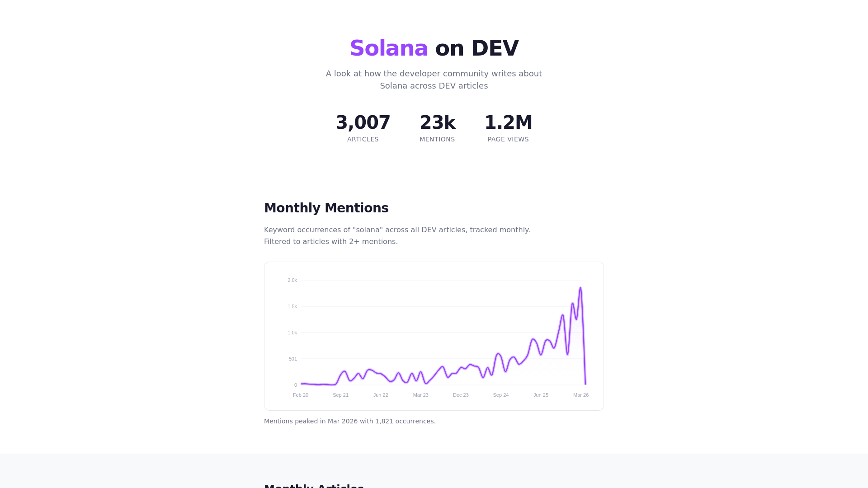The height and width of the screenshot is (488, 868).
Task: Click the "Sep 21" x-axis label
Action: pyautogui.click(x=340, y=395)
